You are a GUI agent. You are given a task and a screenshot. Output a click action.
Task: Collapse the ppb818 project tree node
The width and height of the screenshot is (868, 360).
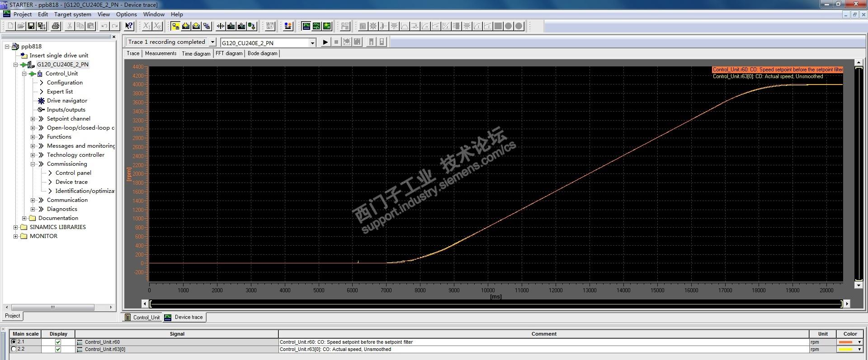click(7, 47)
